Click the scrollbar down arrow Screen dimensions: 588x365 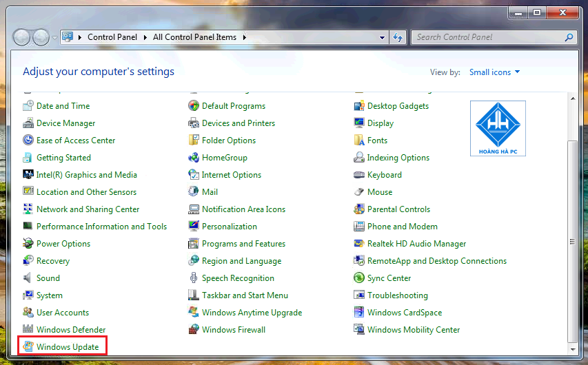[x=573, y=349]
